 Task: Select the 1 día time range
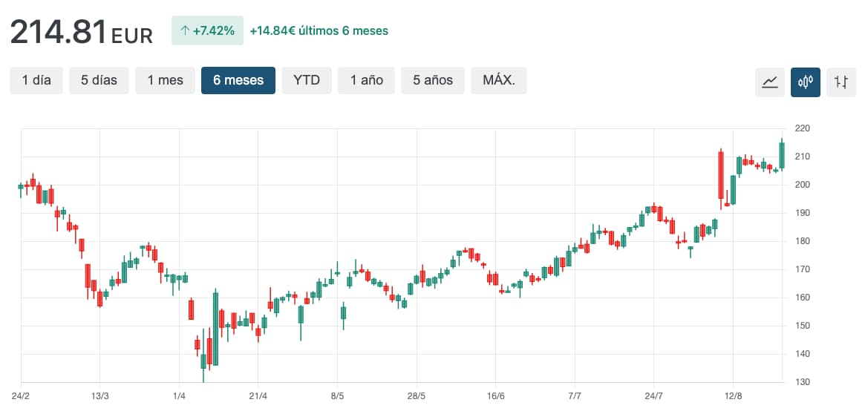pos(36,80)
